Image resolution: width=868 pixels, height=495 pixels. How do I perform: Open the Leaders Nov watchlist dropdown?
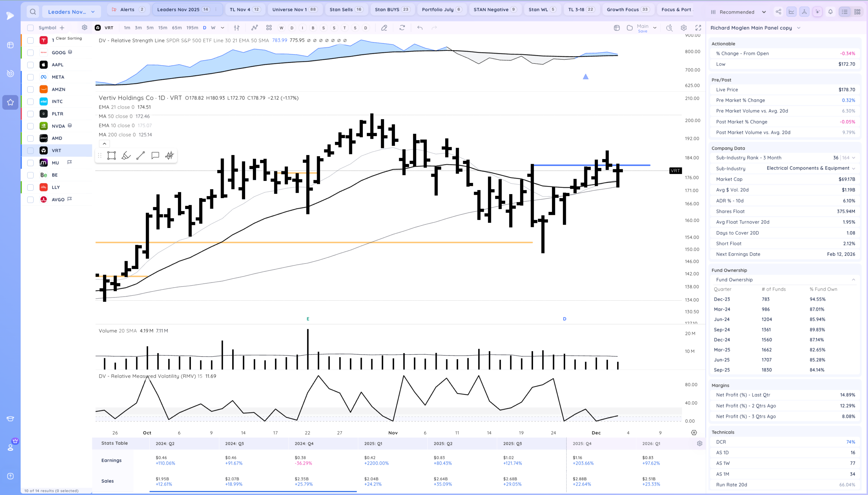pos(71,12)
